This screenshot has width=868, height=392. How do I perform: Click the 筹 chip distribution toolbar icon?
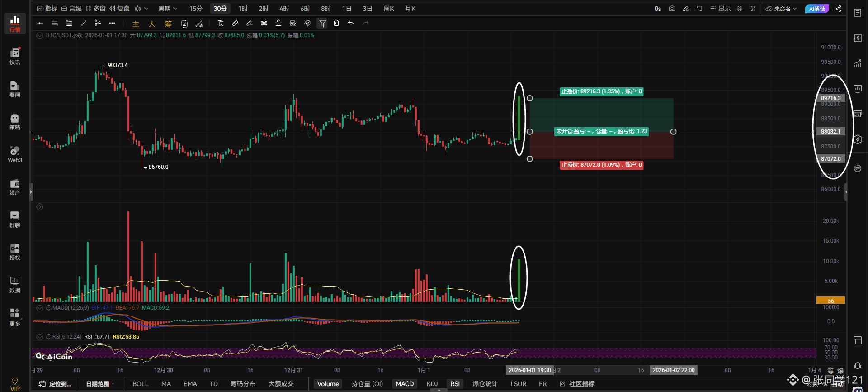[168, 24]
